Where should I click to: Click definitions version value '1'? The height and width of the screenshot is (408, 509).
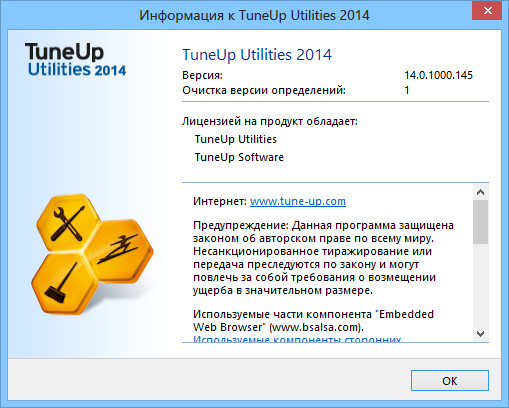click(x=407, y=90)
